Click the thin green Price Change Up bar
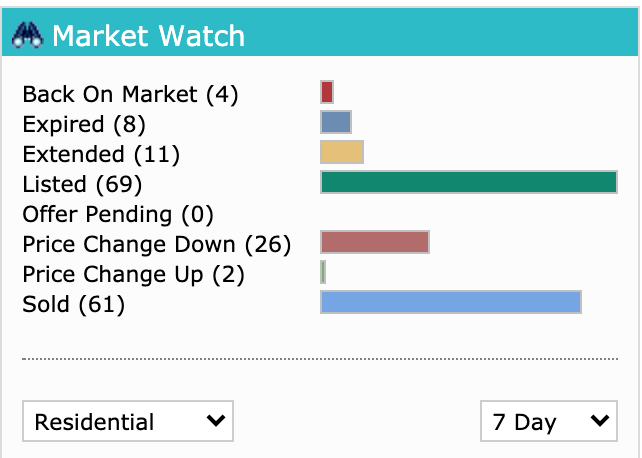 323,272
